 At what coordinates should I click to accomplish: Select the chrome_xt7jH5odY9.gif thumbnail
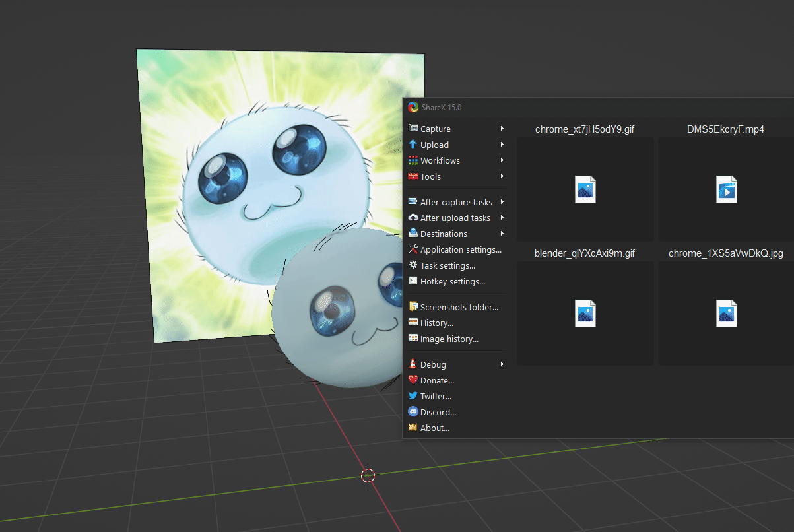point(585,189)
